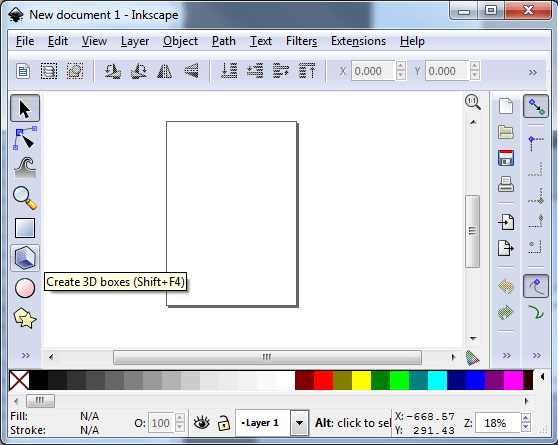Click the Undo arrow icon
This screenshot has height=445, width=558.
pos(506,286)
